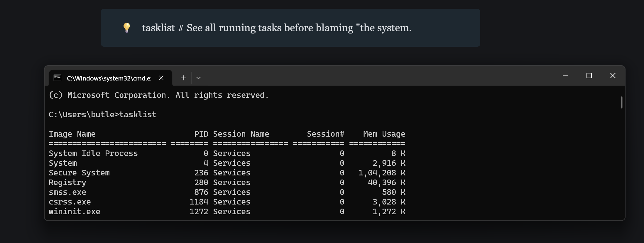Screen dimensions: 644x243
Task: Click the Secure System process name
Action: (79, 173)
